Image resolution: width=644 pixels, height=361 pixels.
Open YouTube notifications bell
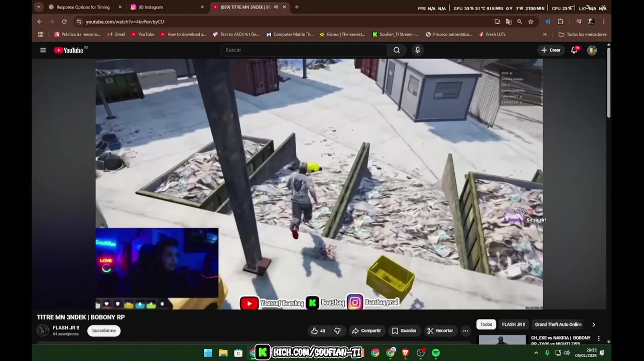(574, 50)
